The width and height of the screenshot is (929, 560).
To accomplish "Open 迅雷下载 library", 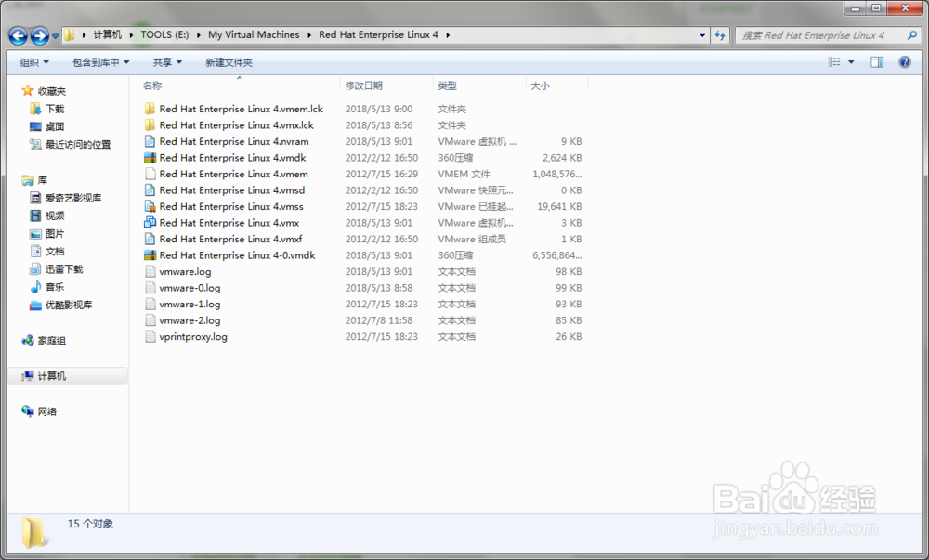I will 64,269.
